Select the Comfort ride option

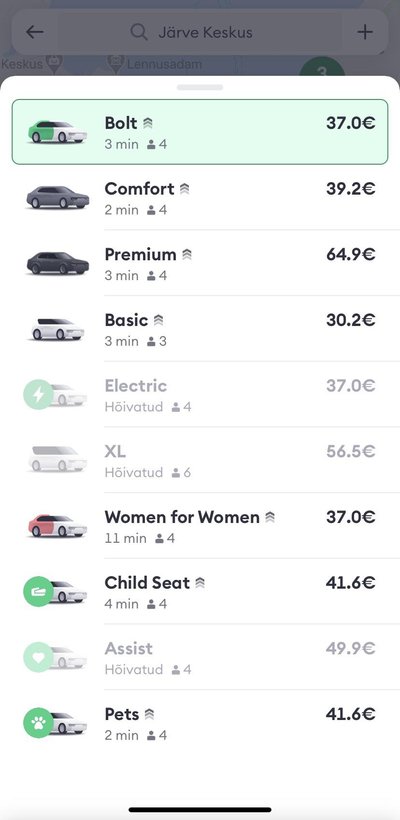(x=200, y=197)
